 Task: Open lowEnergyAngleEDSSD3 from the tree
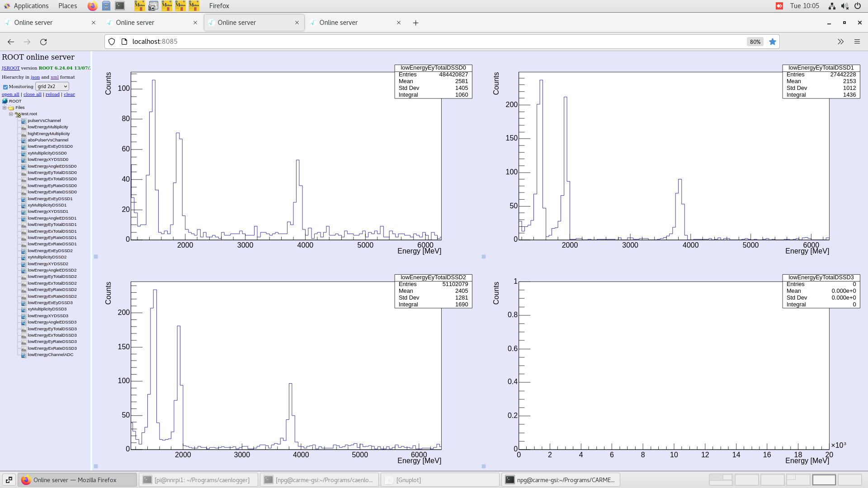(52, 322)
